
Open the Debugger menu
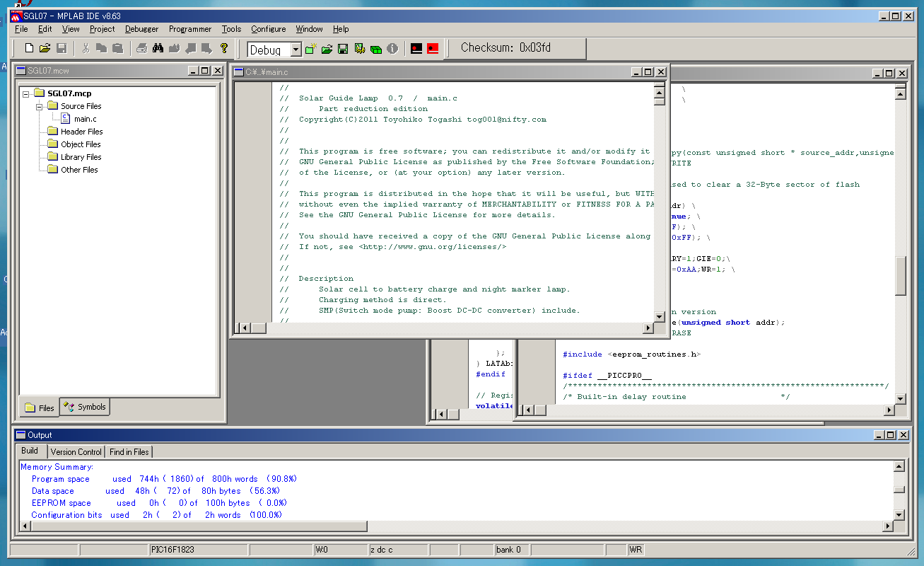[x=142, y=29]
